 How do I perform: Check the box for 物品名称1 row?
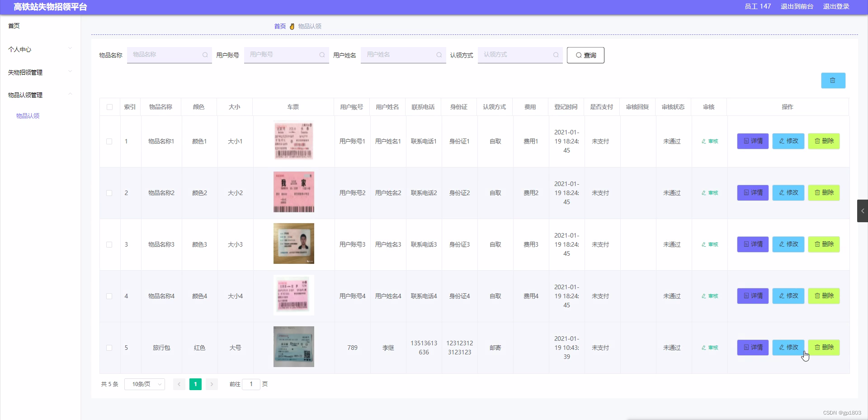[x=109, y=142]
